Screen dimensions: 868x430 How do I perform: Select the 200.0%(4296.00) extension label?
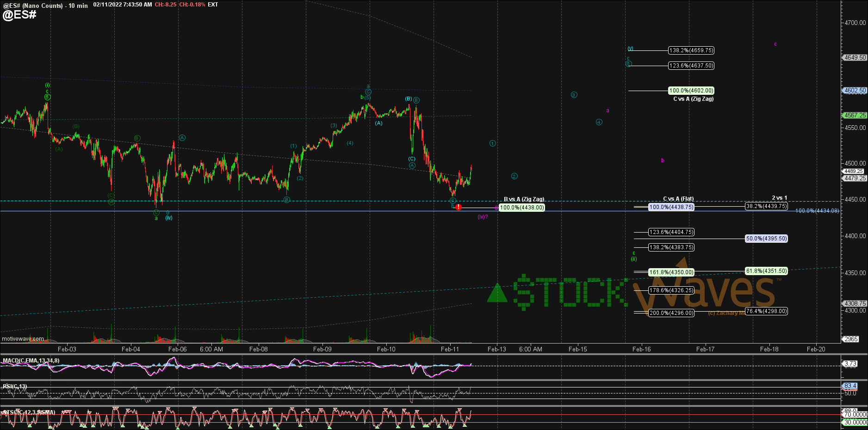671,313
